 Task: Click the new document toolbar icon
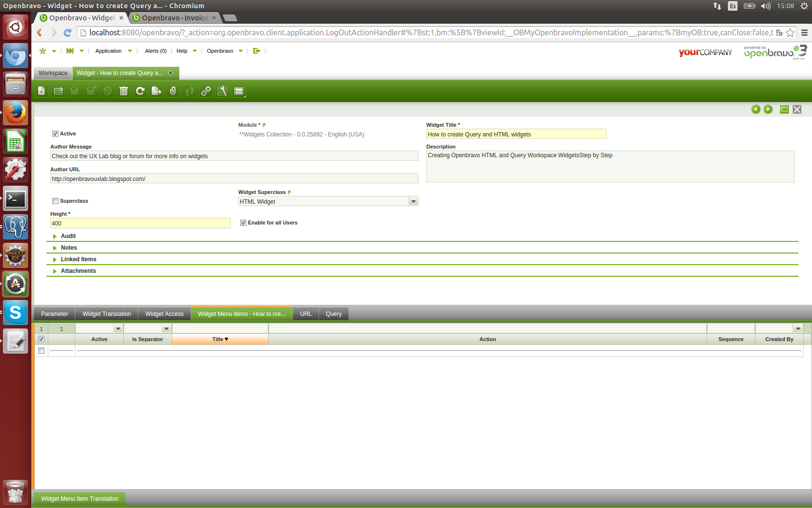42,91
